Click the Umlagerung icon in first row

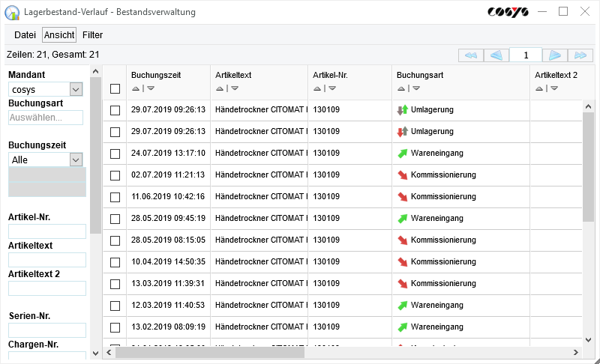pyautogui.click(x=403, y=110)
